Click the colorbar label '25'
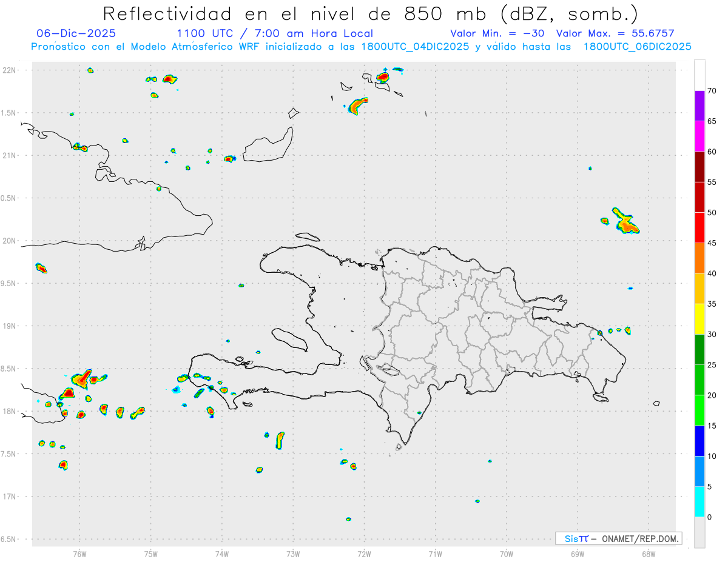728x562 pixels. pos(712,365)
